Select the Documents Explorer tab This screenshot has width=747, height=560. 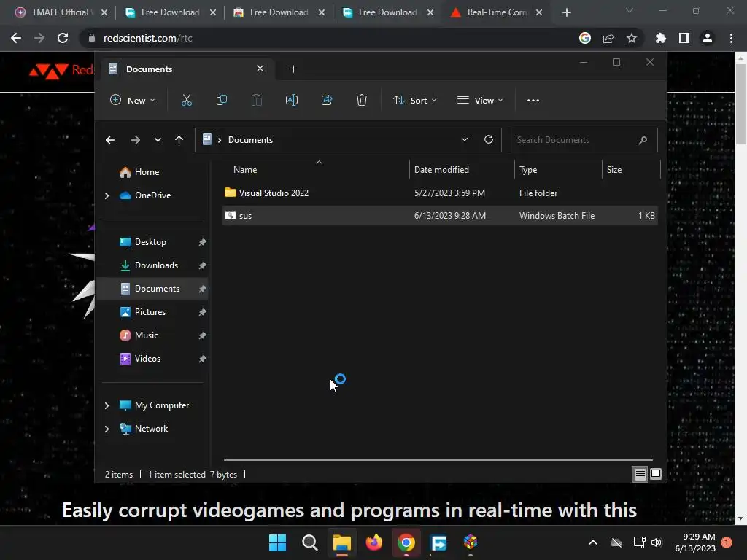point(186,69)
